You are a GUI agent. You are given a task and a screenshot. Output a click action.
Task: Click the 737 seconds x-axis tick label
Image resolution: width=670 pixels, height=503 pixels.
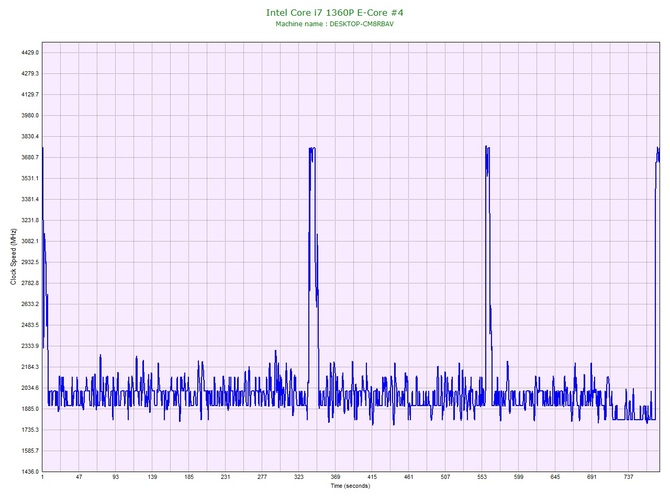pyautogui.click(x=629, y=477)
